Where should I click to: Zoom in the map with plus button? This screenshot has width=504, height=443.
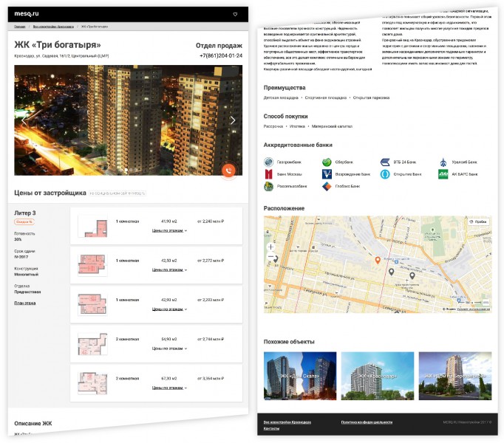(271, 247)
